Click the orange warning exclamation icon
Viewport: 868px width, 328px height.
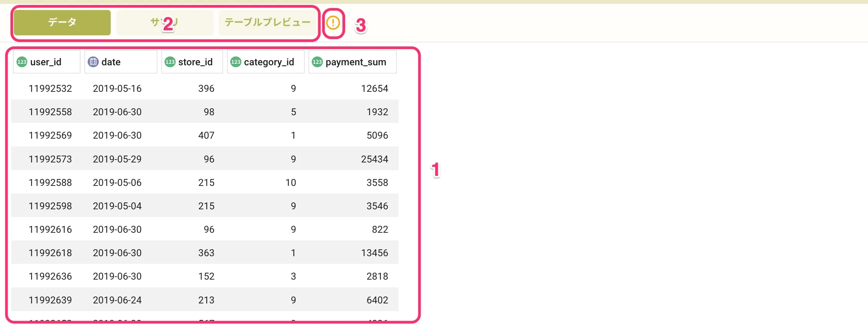[x=333, y=23]
